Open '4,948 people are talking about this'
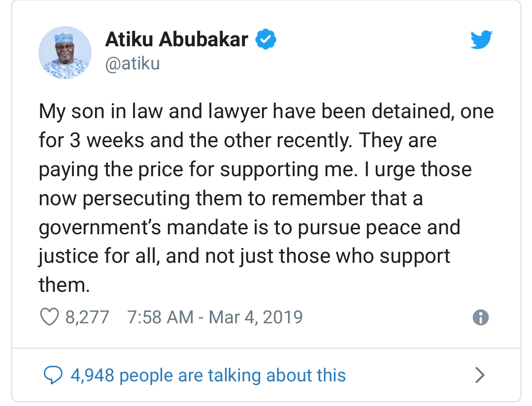Image resolution: width=532 pixels, height=406 pixels. [x=208, y=375]
